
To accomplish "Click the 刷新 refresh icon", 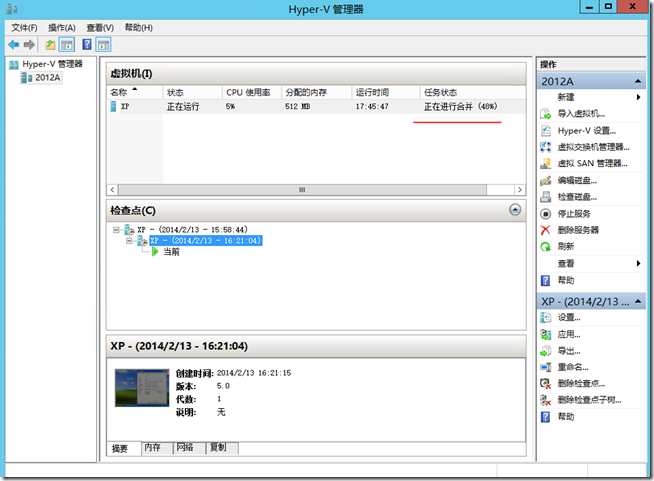I will [546, 247].
